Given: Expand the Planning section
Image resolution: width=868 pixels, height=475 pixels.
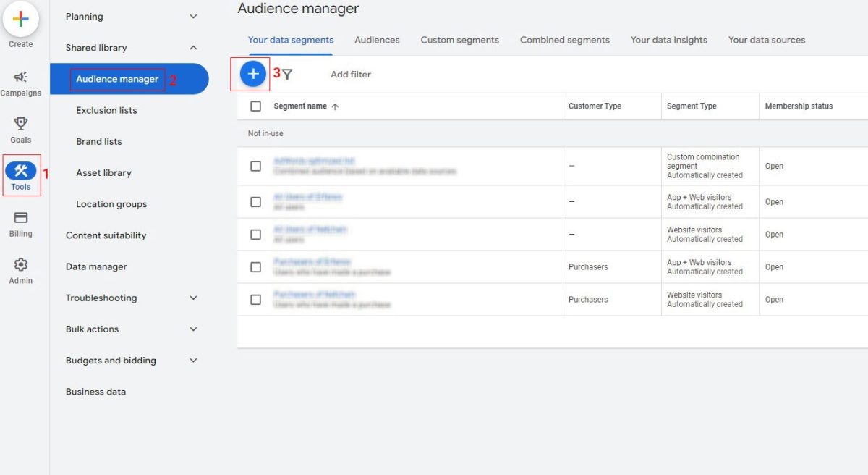Looking at the screenshot, I should [193, 16].
